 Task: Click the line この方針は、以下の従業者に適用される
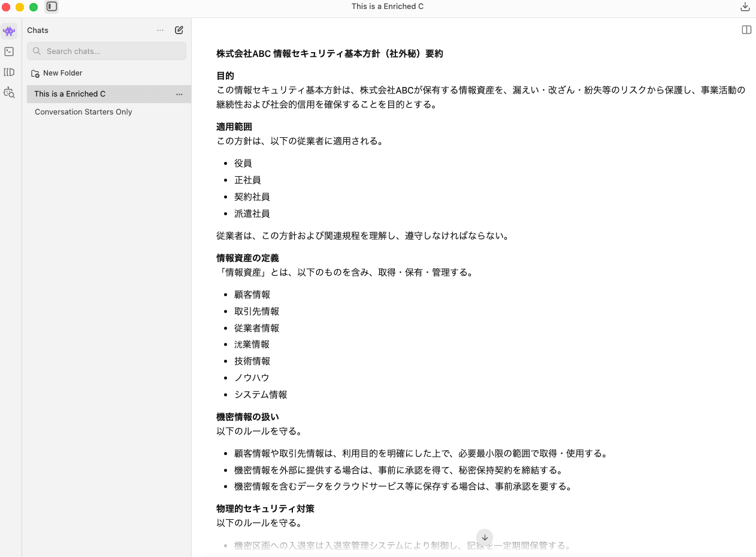tap(300, 141)
